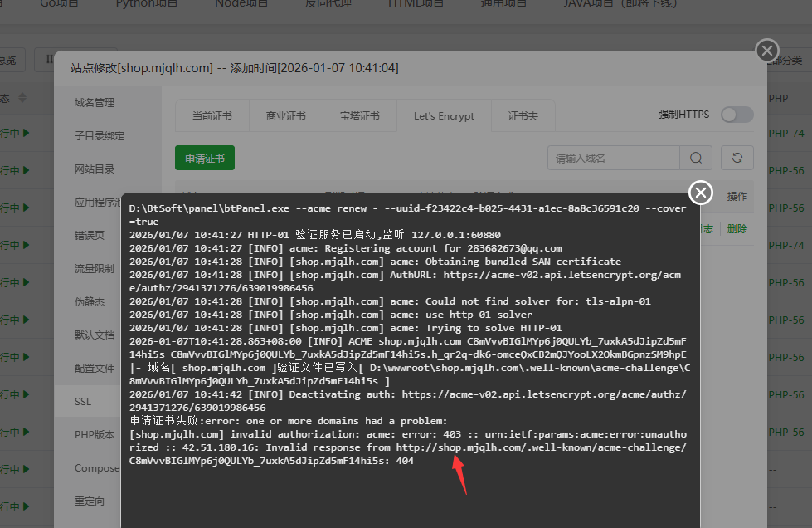Toggle the Force HTTPS switch
The height and width of the screenshot is (528, 812).
737,115
